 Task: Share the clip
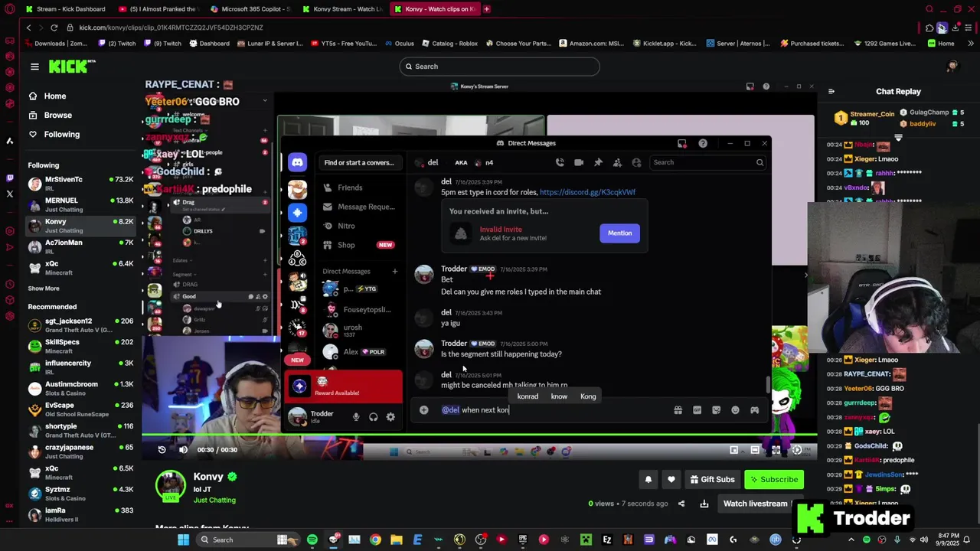click(681, 504)
